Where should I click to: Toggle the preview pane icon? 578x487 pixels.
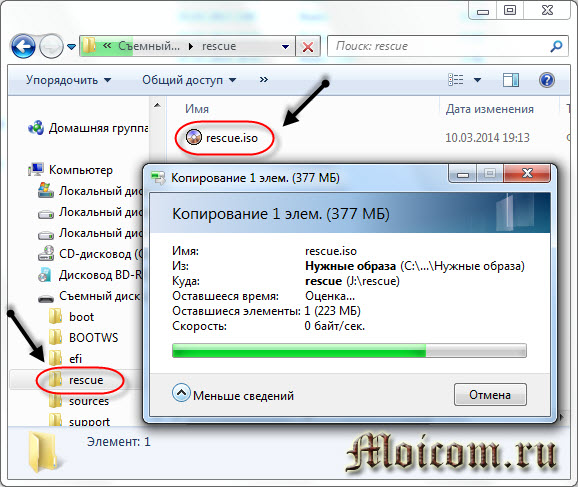(511, 80)
